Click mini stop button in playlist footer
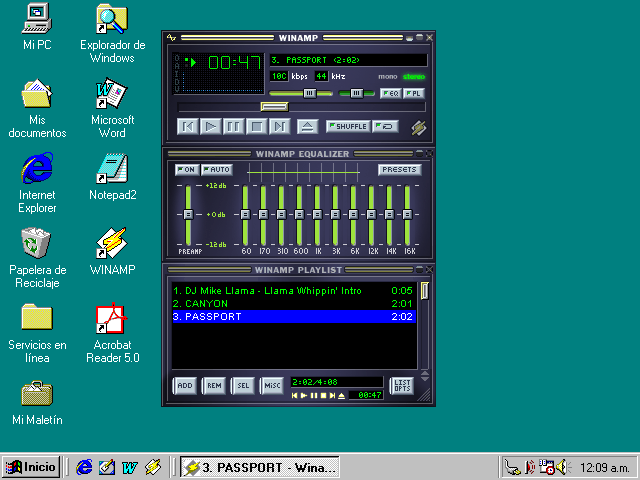The height and width of the screenshot is (480, 640). click(323, 396)
